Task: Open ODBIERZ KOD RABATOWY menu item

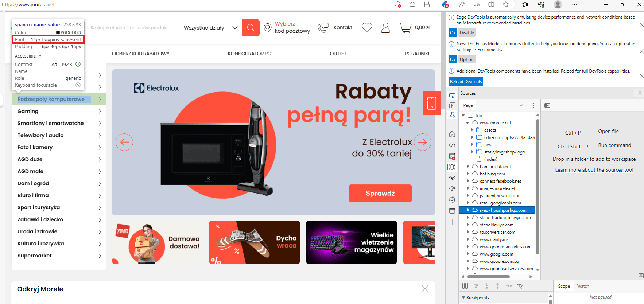Action: [141, 54]
